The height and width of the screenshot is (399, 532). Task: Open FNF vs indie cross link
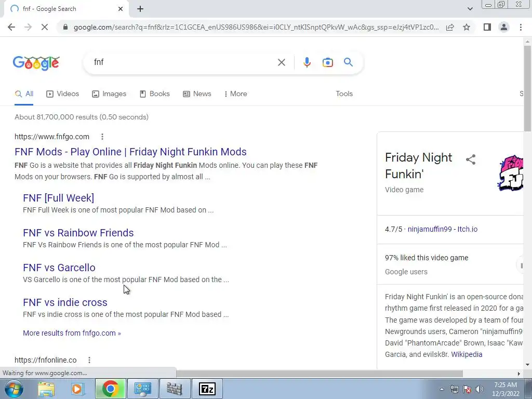click(65, 303)
